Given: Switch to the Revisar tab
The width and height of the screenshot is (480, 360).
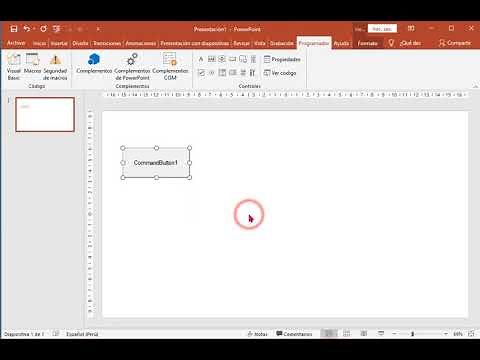Looking at the screenshot, I should click(242, 43).
